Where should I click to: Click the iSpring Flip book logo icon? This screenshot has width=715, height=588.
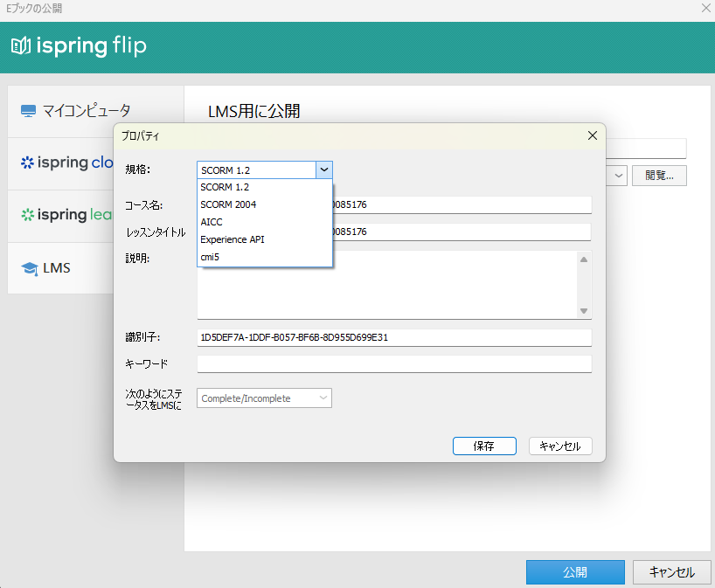click(x=21, y=45)
